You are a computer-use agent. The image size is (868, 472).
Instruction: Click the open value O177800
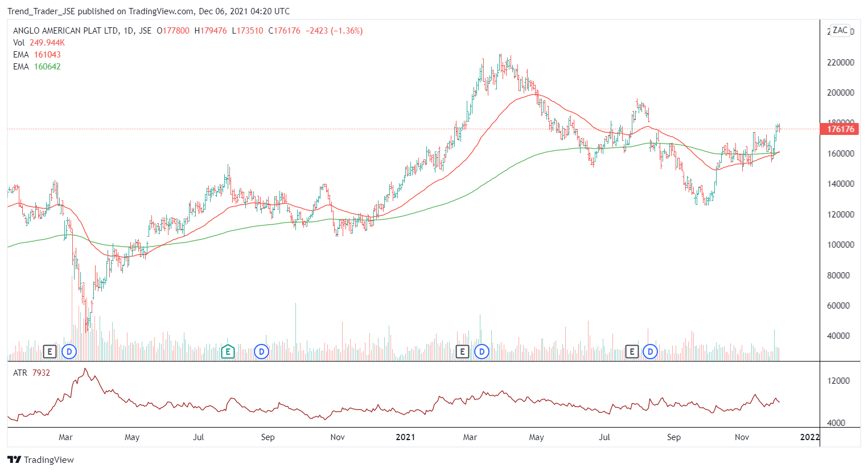click(173, 31)
